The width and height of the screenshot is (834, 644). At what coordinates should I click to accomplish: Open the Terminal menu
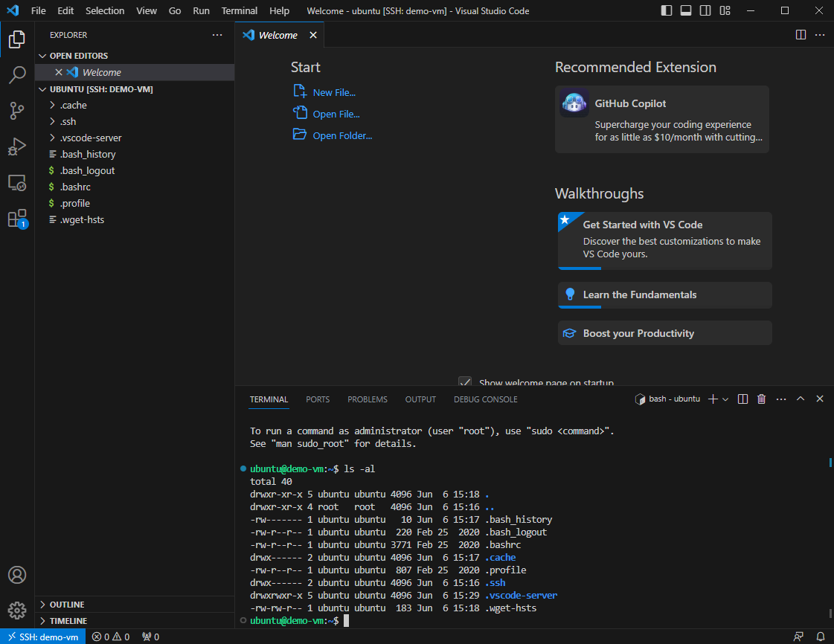point(240,10)
